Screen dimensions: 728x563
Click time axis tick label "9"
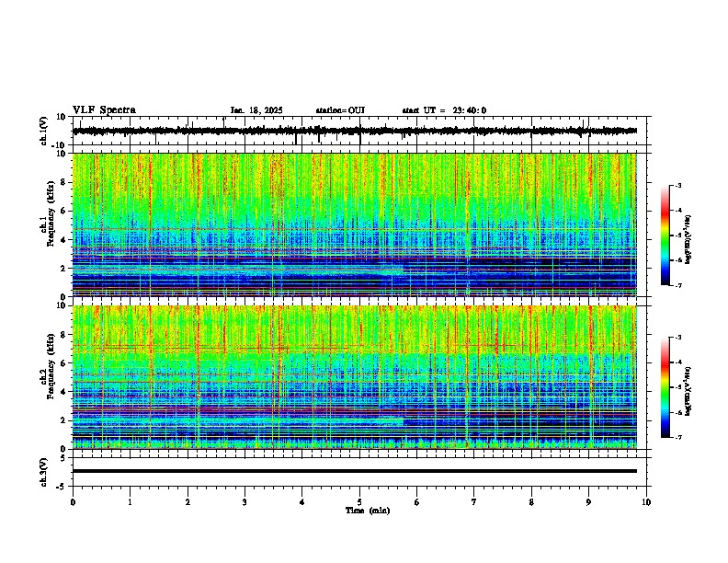point(588,502)
